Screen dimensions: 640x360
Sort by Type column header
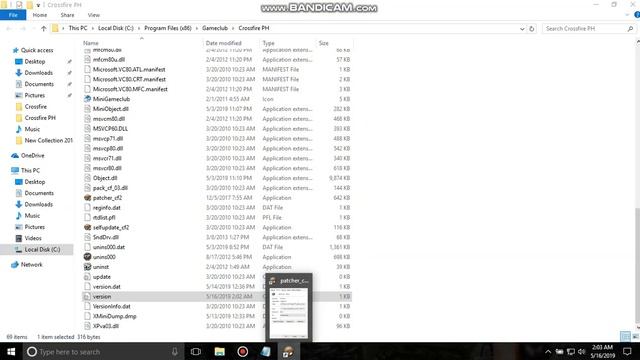[x=268, y=43]
